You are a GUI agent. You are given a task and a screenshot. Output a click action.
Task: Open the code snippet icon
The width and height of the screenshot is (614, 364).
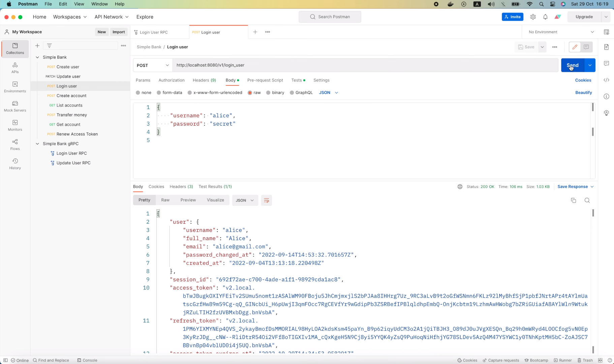pyautogui.click(x=606, y=80)
